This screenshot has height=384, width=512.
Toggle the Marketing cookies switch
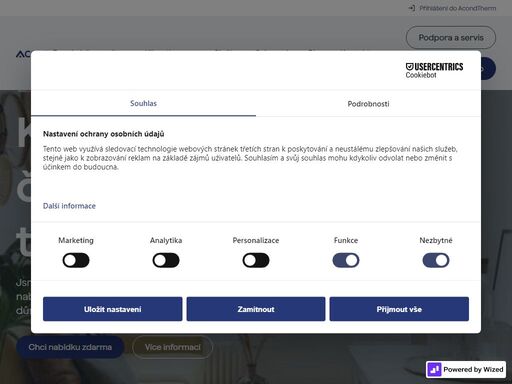click(x=76, y=260)
